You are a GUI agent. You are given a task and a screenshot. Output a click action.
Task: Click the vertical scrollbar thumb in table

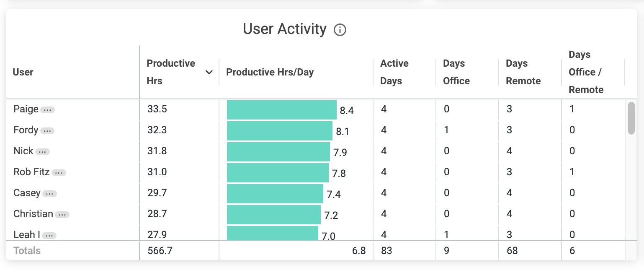631,118
